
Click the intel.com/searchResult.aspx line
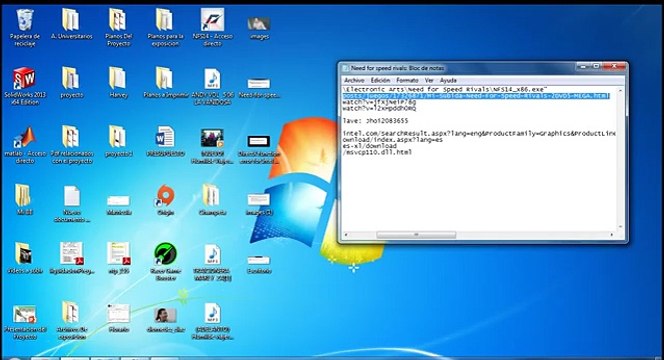tap(479, 133)
